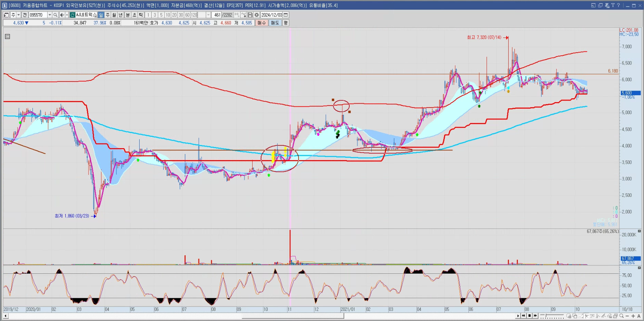
Task: Choose interval 20 button
Action: (x=174, y=15)
